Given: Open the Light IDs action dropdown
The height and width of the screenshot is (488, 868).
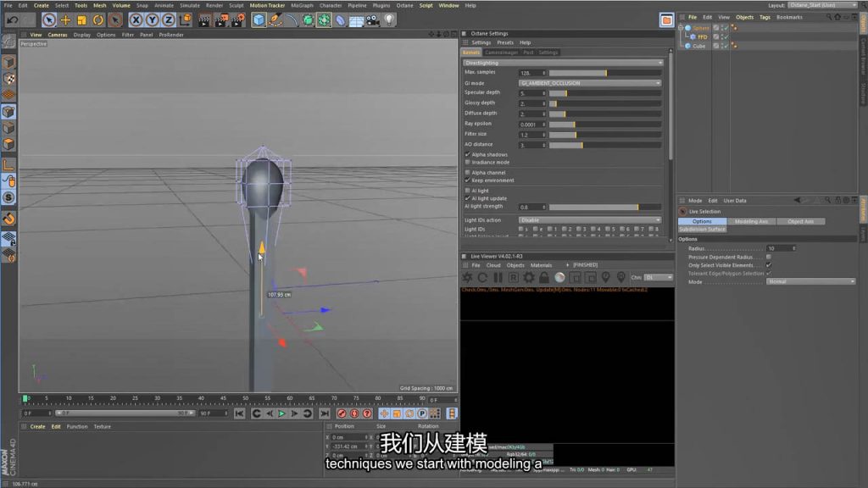Looking at the screenshot, I should [x=590, y=219].
